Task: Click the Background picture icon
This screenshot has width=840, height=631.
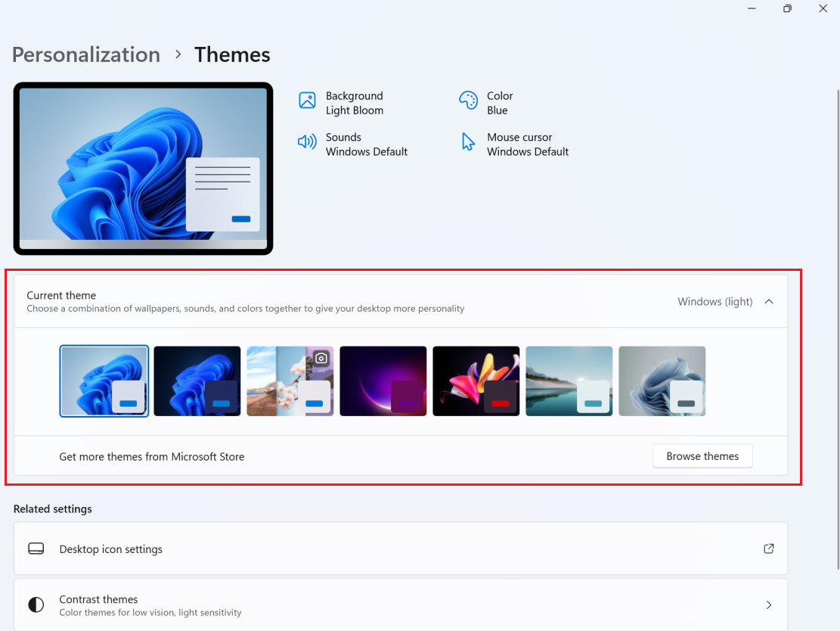Action: (x=307, y=101)
